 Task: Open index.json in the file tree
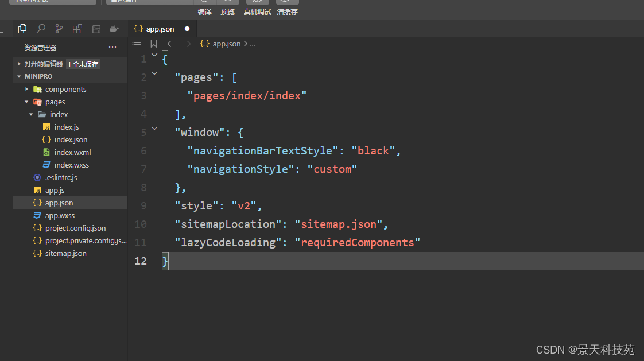70,139
